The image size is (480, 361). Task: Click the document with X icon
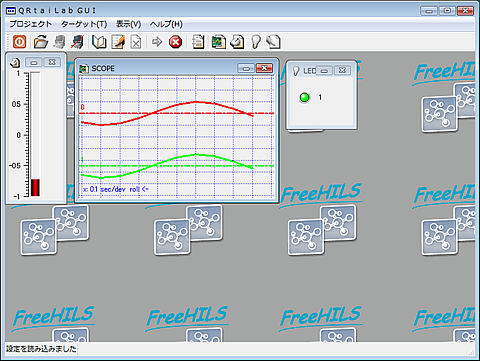click(x=136, y=42)
